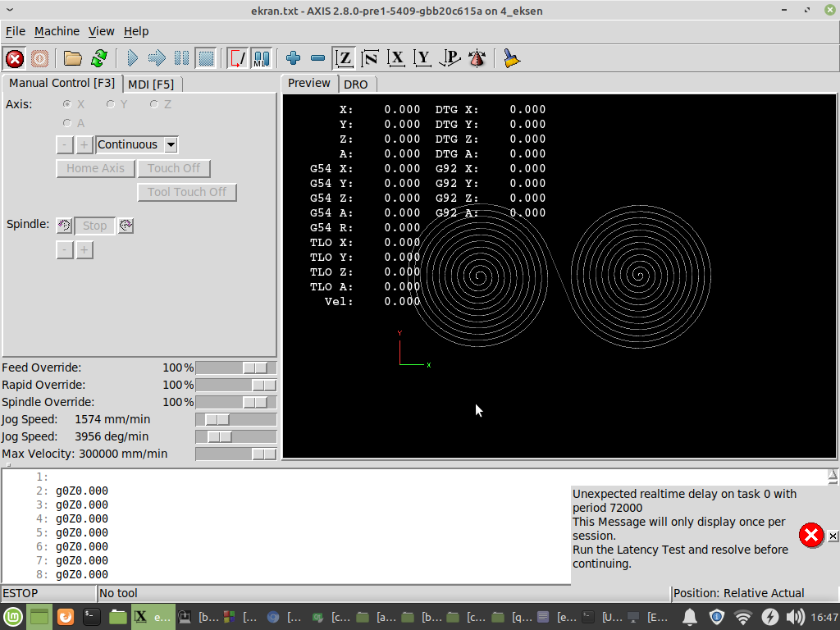
Task: Switch to the MDI [F5] tab
Action: pos(151,84)
